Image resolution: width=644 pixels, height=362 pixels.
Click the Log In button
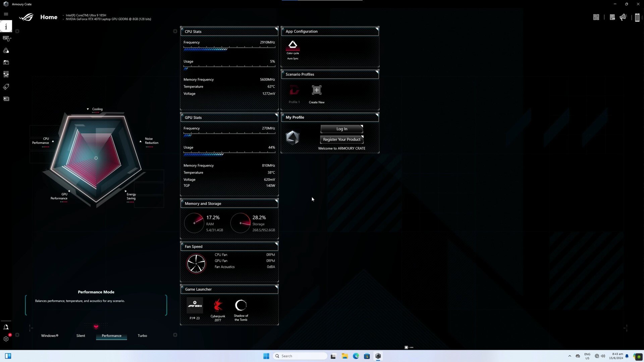[342, 129]
